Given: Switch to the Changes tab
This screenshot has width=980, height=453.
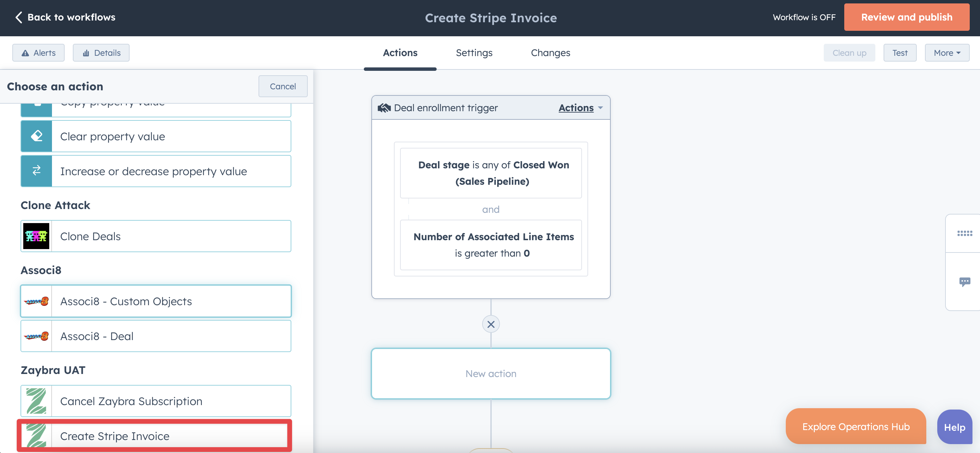Looking at the screenshot, I should click(550, 53).
